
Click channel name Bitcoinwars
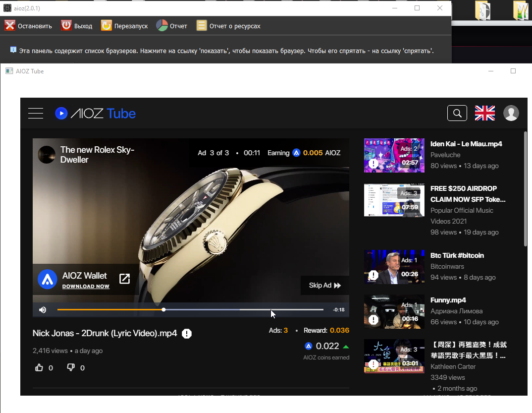pos(447,266)
